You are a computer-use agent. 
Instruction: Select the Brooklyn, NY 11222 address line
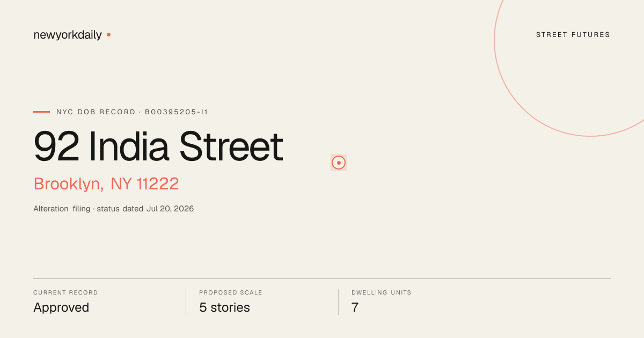point(106,184)
